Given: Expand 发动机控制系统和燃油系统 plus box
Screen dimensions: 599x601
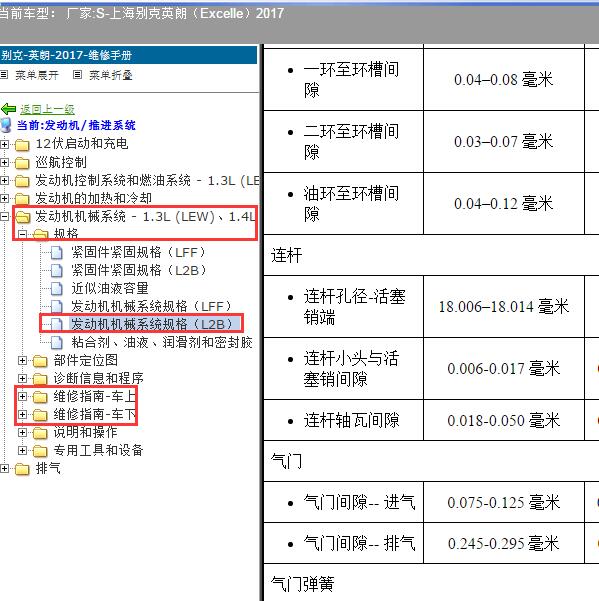Looking at the screenshot, I should pos(4,181).
